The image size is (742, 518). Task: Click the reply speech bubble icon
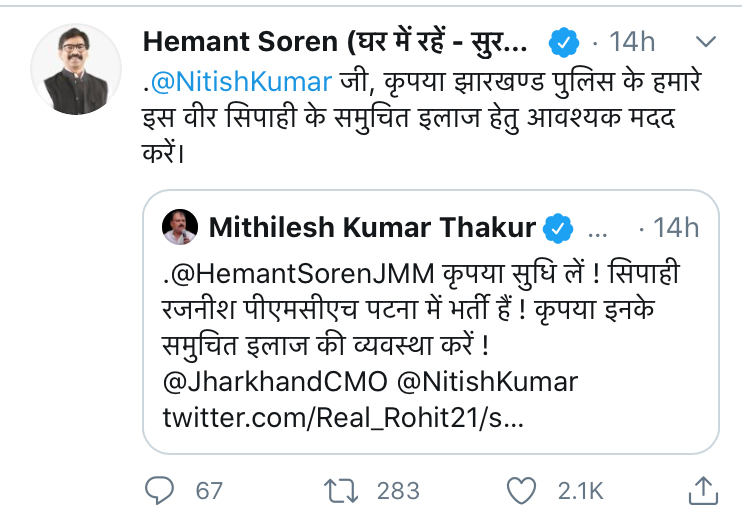pos(160,490)
